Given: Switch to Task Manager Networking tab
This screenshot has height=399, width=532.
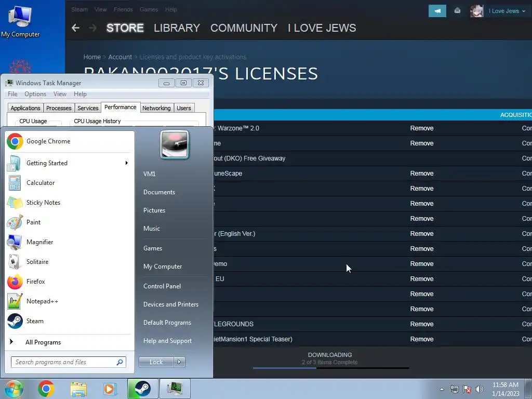Looking at the screenshot, I should coord(156,108).
